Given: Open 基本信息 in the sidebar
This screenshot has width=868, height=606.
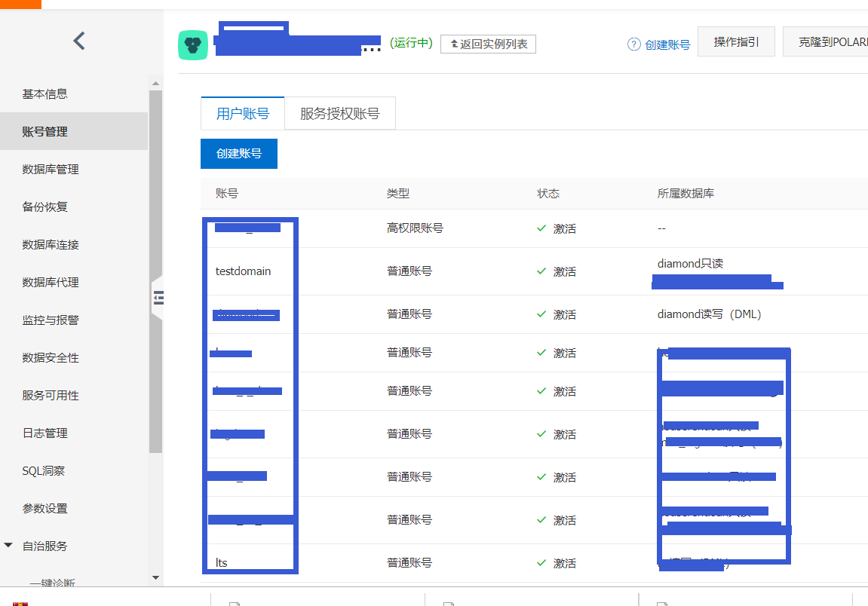Looking at the screenshot, I should pyautogui.click(x=44, y=94).
